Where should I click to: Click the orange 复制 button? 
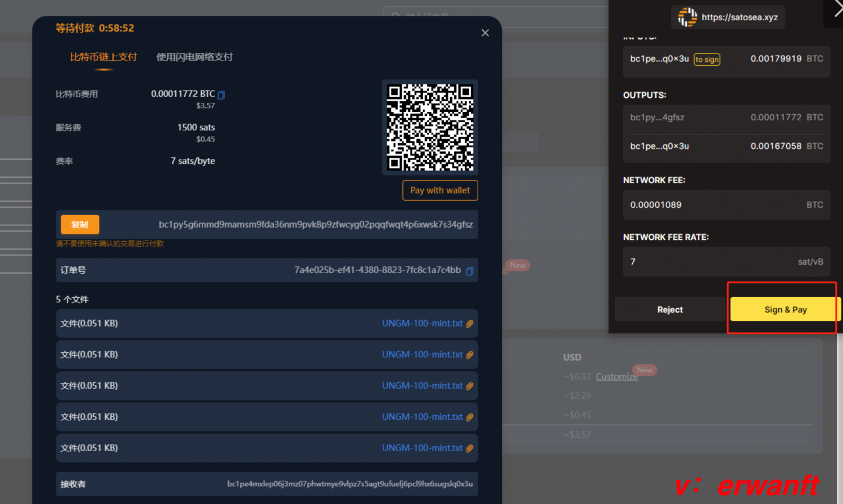click(x=80, y=225)
